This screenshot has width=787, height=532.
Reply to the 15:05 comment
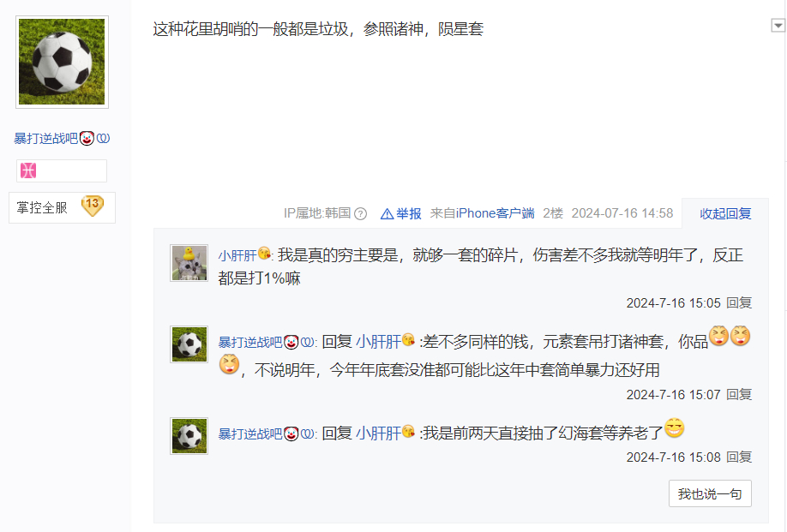[739, 303]
